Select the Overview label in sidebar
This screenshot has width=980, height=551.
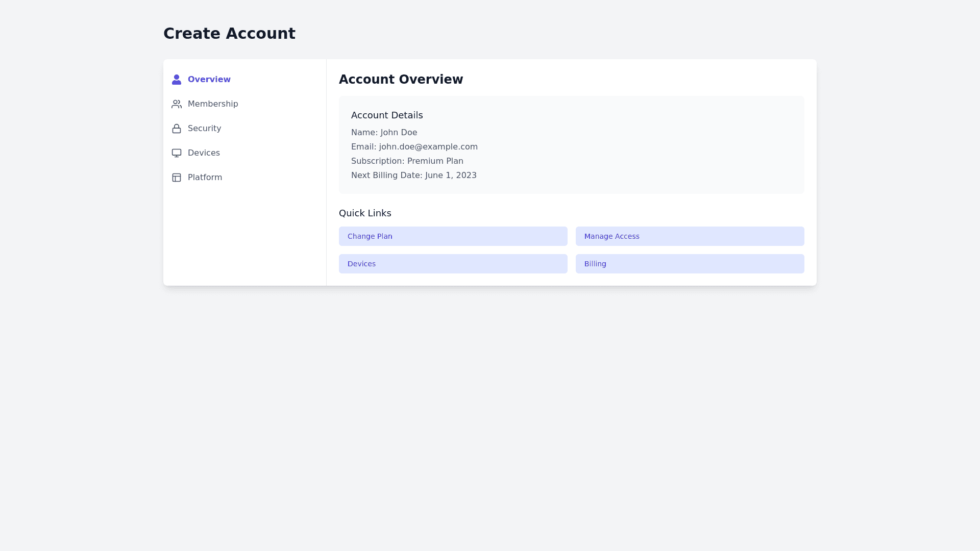click(209, 80)
